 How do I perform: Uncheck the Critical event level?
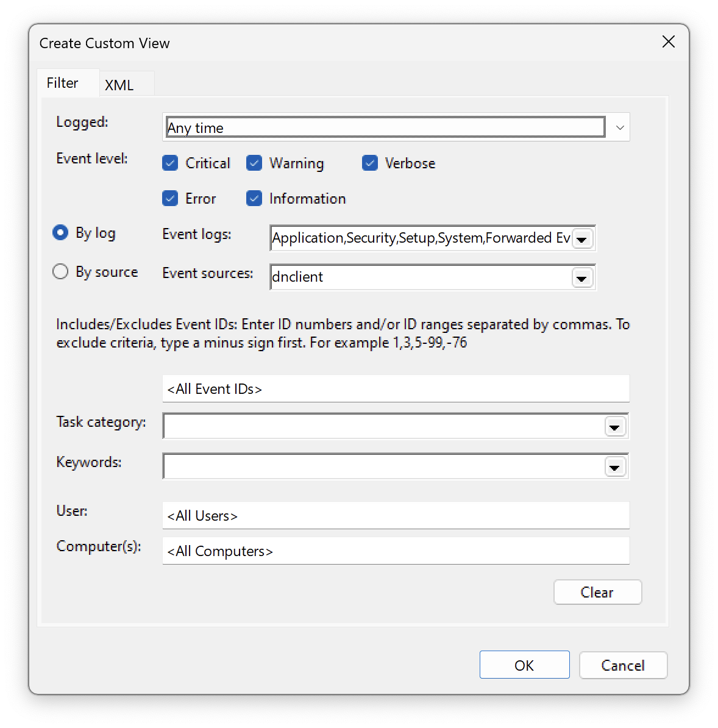coord(170,163)
